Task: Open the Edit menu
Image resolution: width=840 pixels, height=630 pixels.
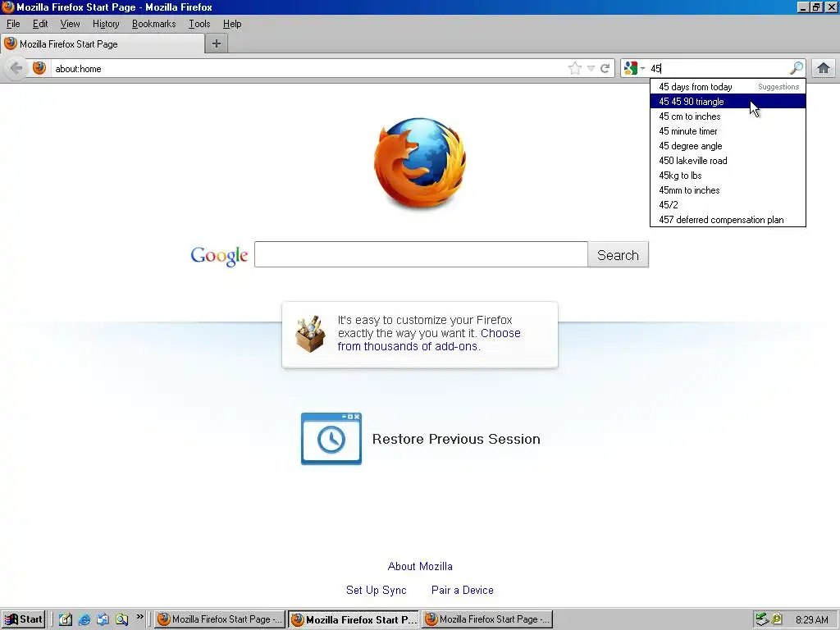Action: pyautogui.click(x=40, y=24)
